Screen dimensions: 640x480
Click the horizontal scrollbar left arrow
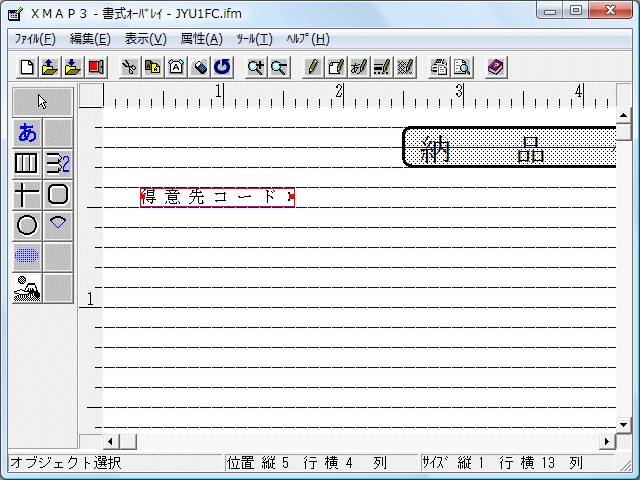[x=111, y=441]
